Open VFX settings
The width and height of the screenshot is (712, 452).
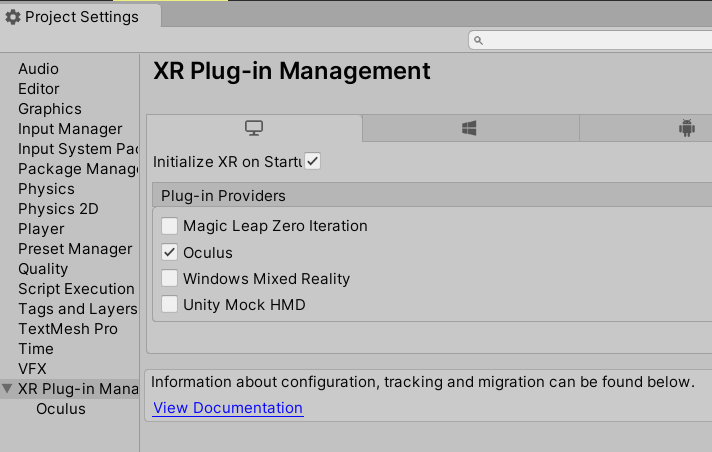point(32,369)
